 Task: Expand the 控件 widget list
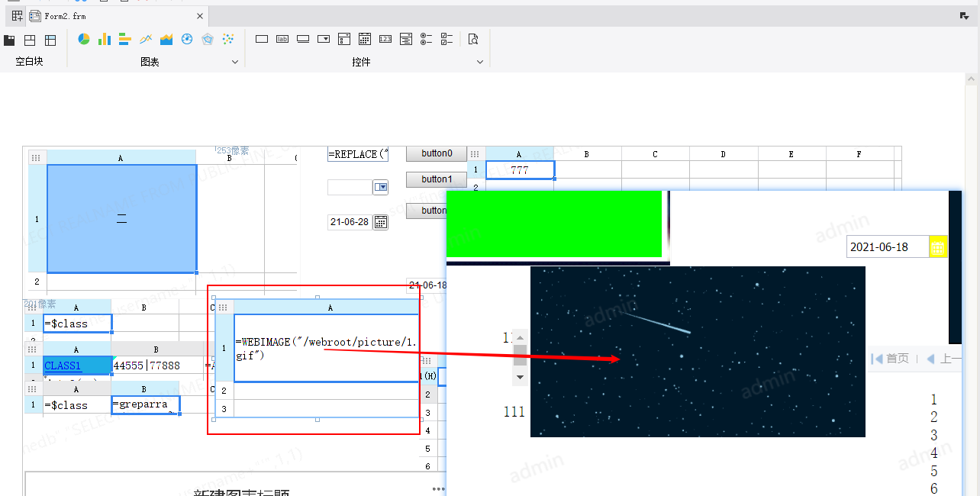[480, 62]
